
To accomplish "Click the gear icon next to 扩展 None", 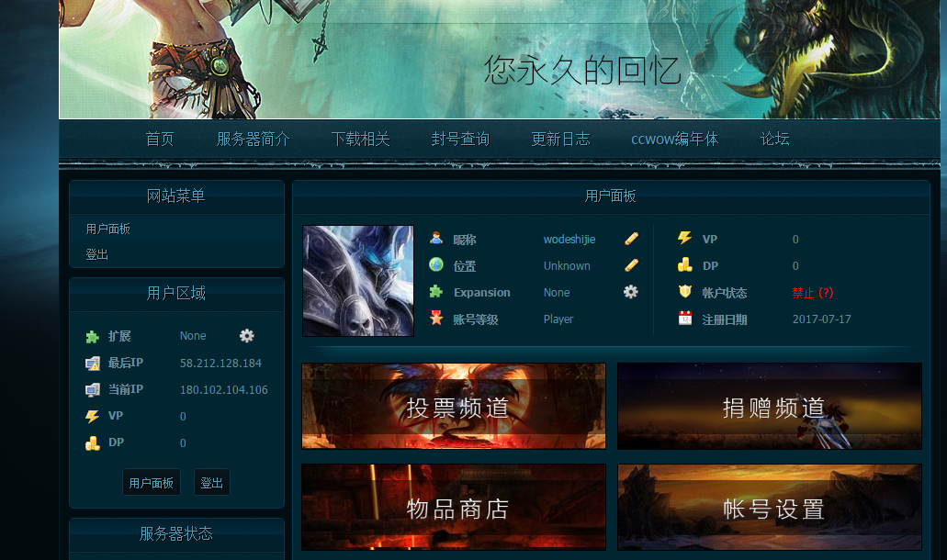I will coord(246,336).
